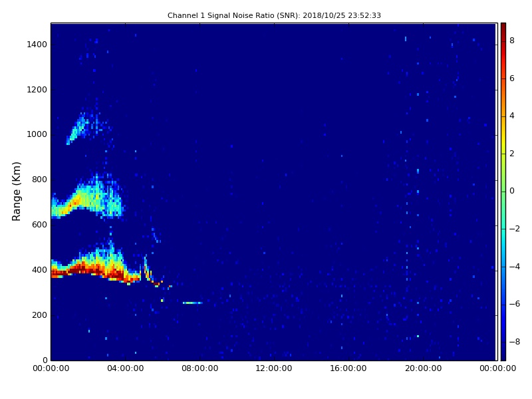This screenshot has height=399, width=532.
Task: Click the colorbar label 4
Action: [x=512, y=116]
